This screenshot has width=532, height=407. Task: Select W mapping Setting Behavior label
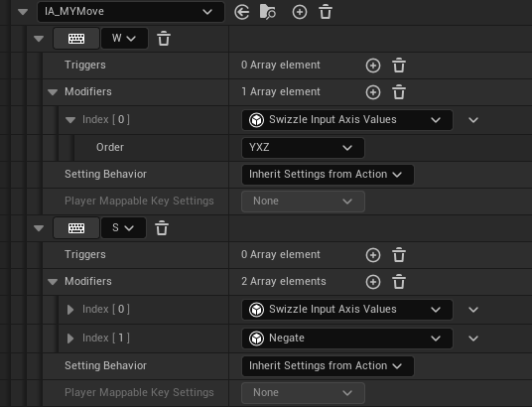[106, 174]
